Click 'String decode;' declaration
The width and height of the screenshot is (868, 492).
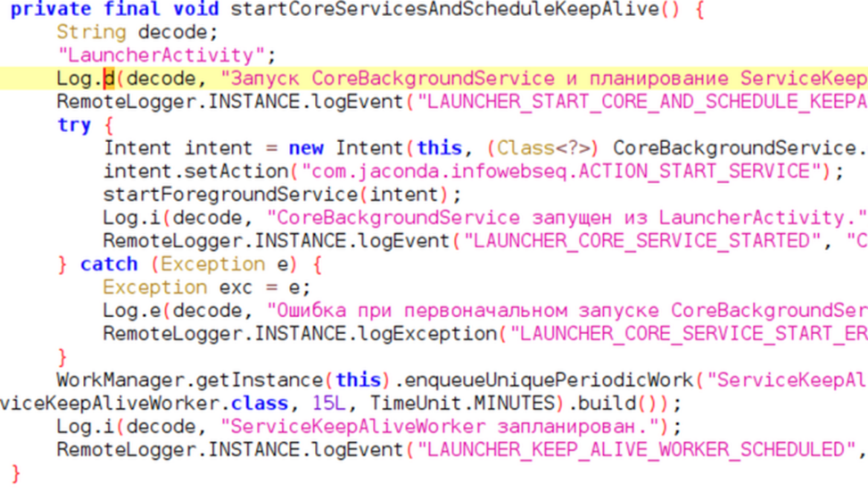[x=137, y=32]
